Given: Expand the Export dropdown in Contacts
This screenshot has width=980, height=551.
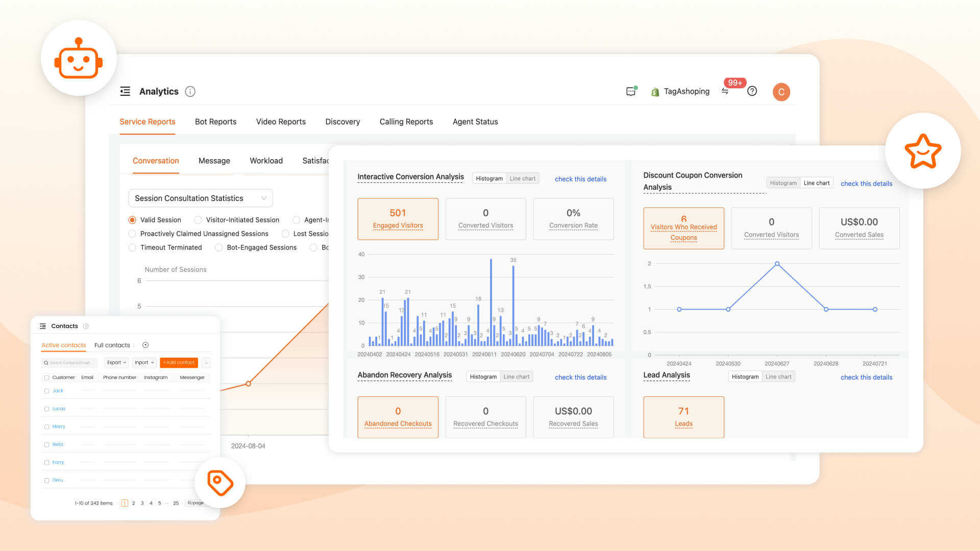Looking at the screenshot, I should point(116,362).
